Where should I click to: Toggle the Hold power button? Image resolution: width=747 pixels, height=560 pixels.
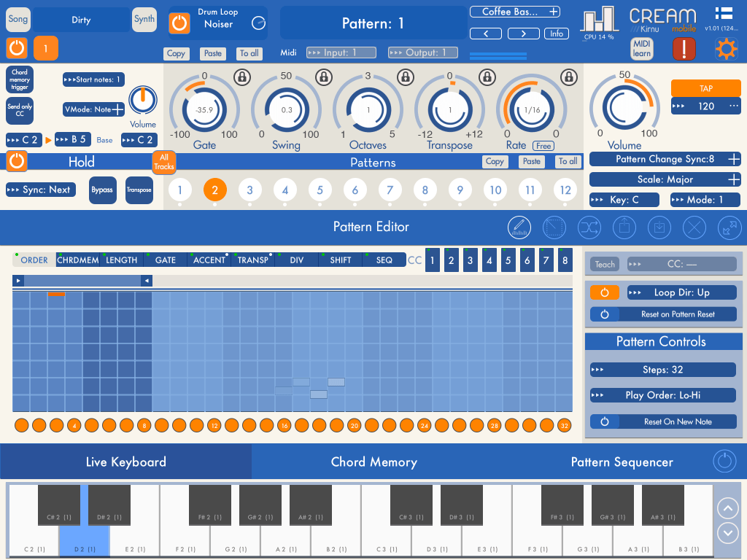17,161
